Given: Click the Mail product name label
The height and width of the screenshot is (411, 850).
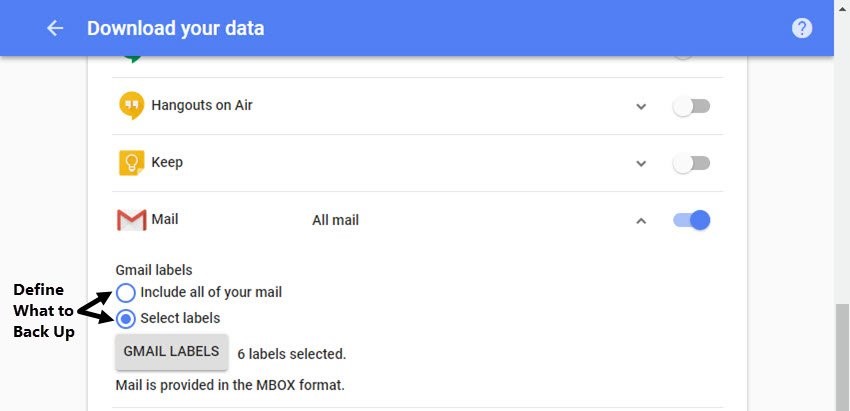Looking at the screenshot, I should [x=165, y=220].
